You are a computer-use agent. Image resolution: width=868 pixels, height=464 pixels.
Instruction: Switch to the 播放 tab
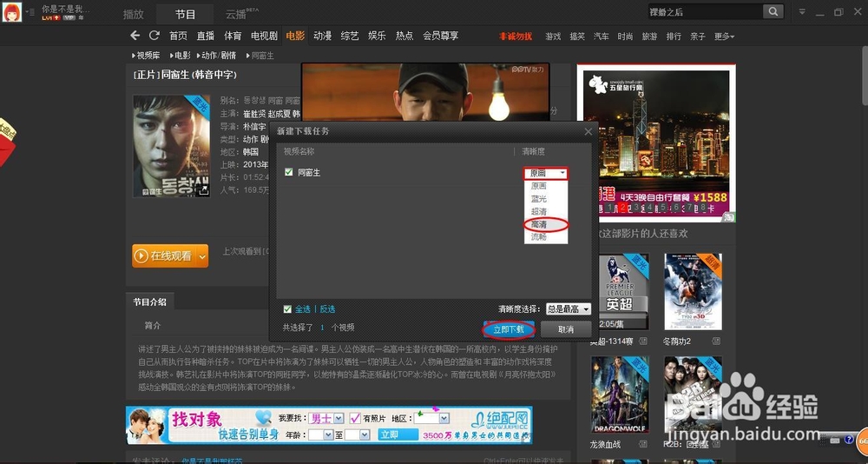point(133,14)
